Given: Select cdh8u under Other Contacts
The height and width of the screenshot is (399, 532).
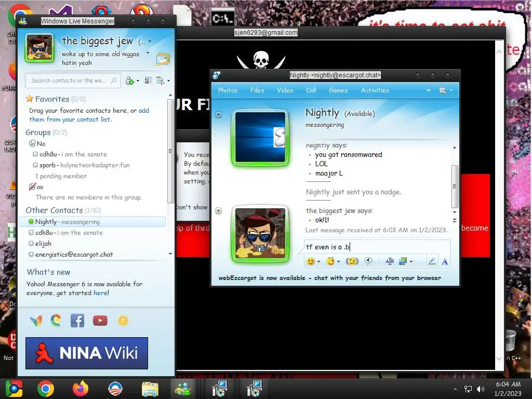Looking at the screenshot, I should tap(66, 233).
